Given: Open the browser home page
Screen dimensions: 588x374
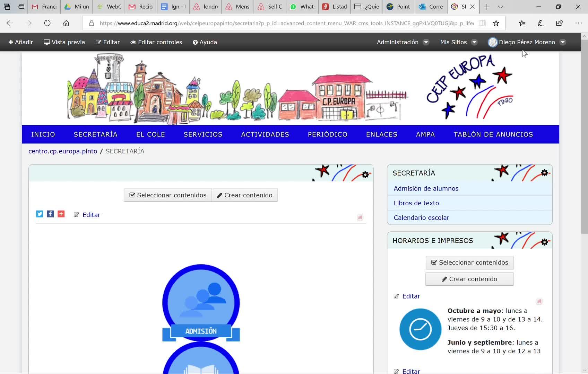Looking at the screenshot, I should pos(66,23).
